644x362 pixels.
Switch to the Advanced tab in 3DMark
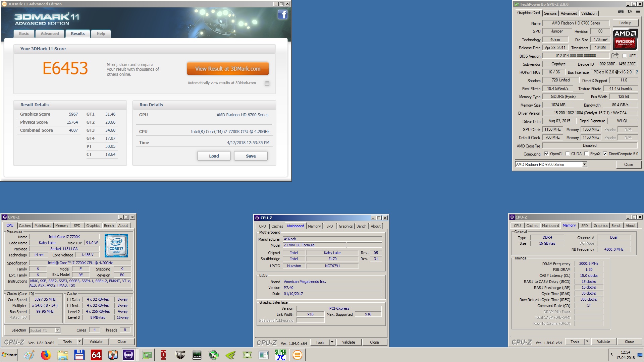point(50,34)
